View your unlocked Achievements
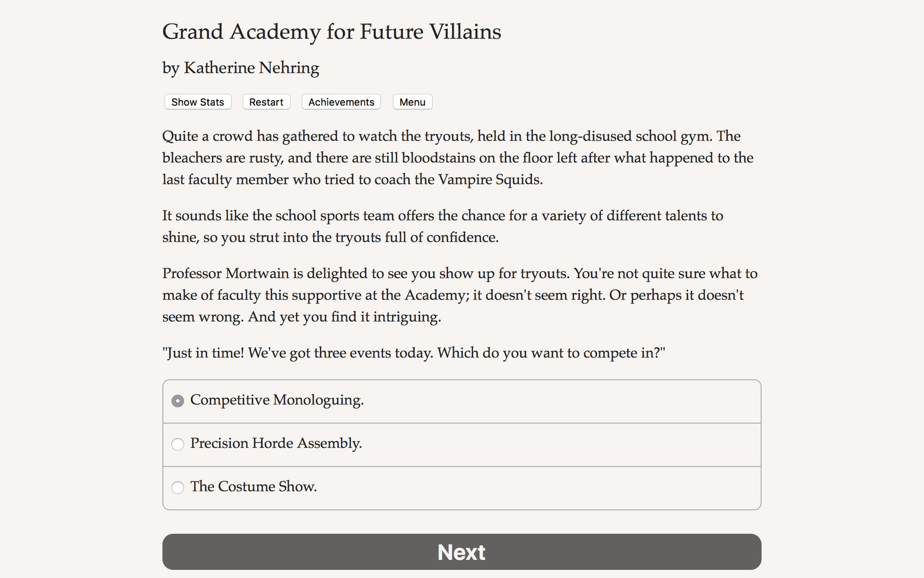Viewport: 924px width, 578px height. [x=341, y=102]
